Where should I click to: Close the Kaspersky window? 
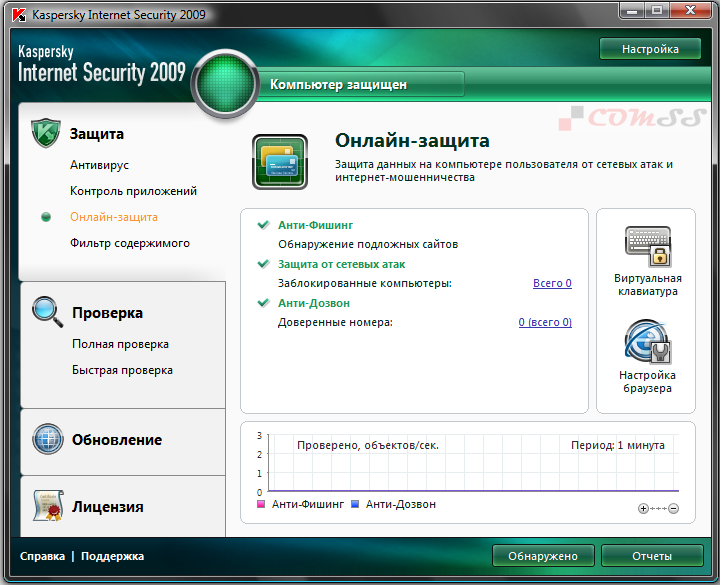click(690, 10)
